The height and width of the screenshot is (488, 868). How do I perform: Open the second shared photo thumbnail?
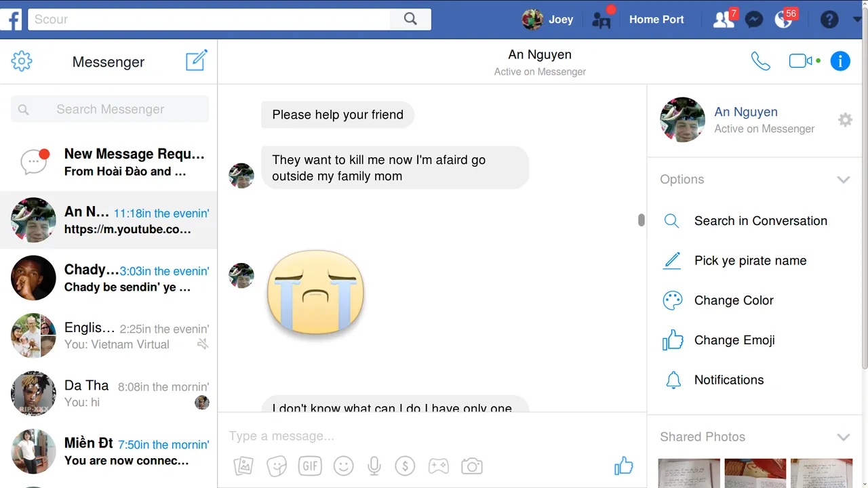755,473
